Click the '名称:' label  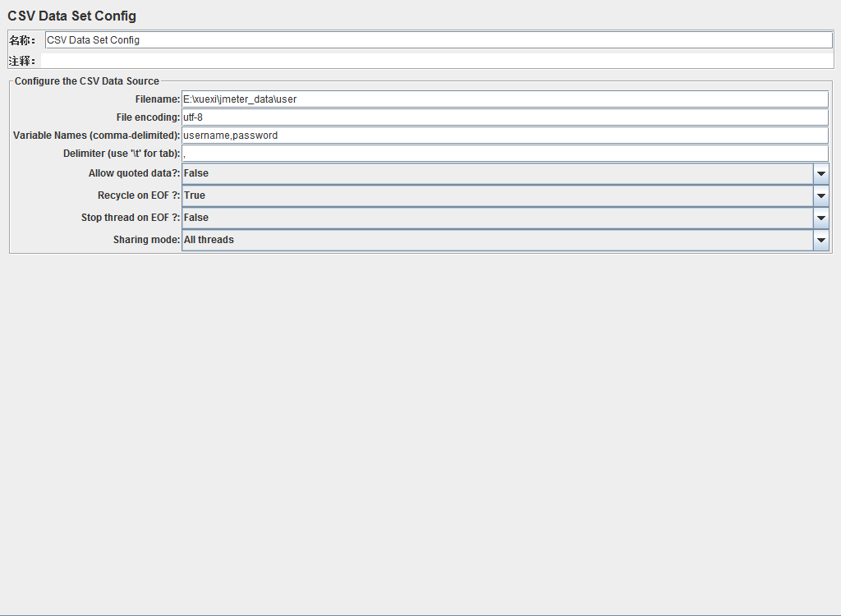tap(22, 40)
